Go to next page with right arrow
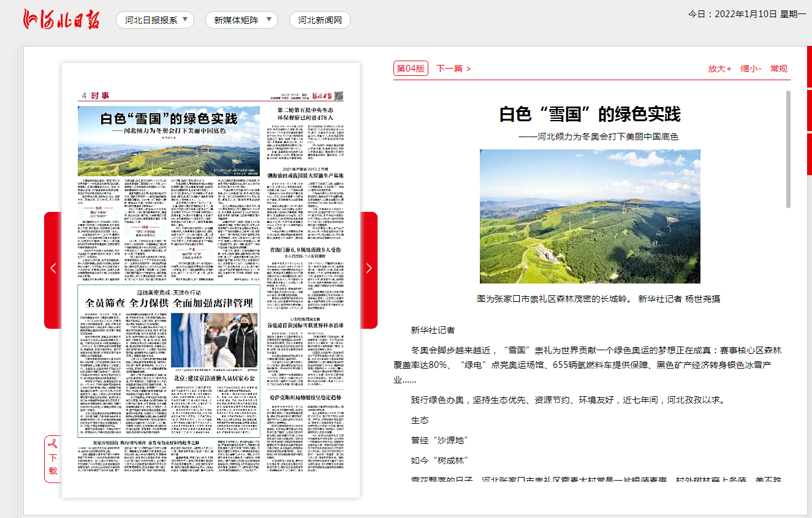 369,268
